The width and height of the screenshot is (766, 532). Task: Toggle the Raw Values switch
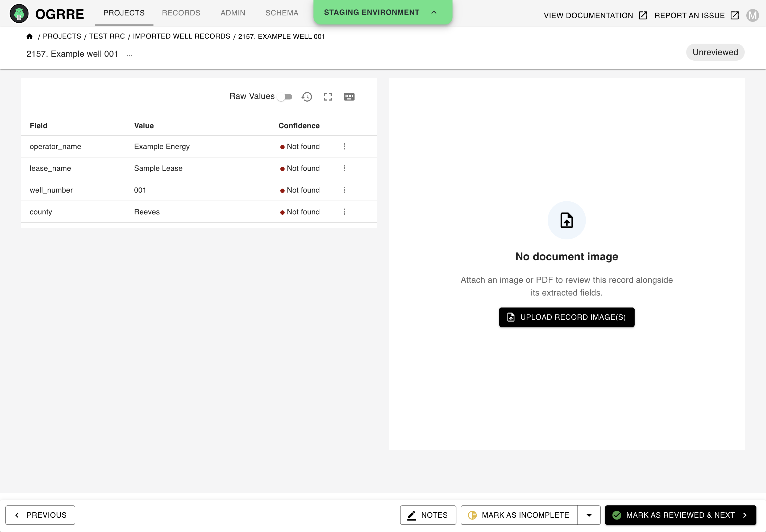(x=286, y=97)
